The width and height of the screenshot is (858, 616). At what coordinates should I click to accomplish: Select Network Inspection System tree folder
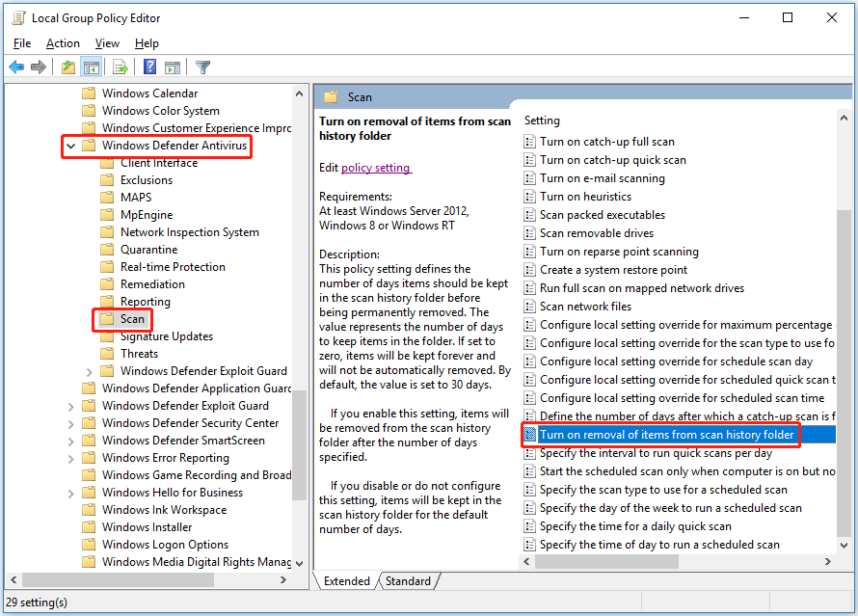(189, 232)
